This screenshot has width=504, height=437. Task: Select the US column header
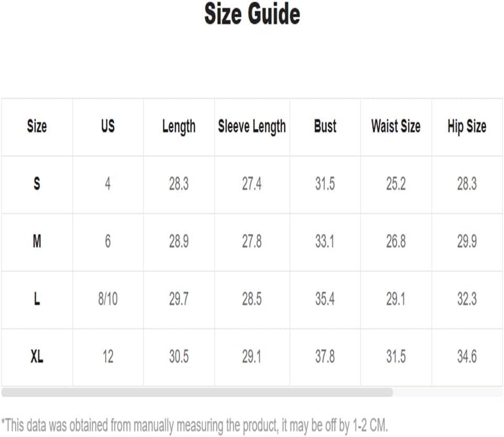[108, 126]
